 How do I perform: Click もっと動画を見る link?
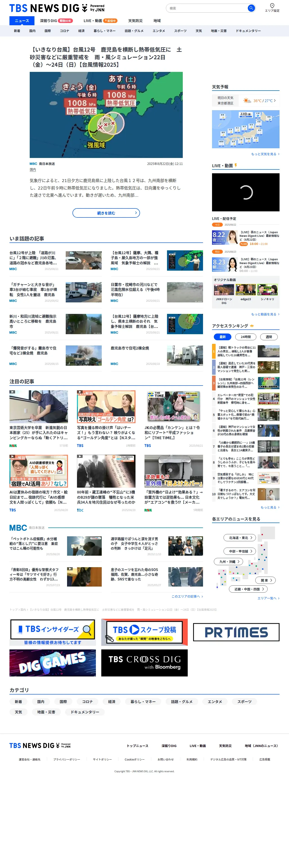(x=265, y=314)
